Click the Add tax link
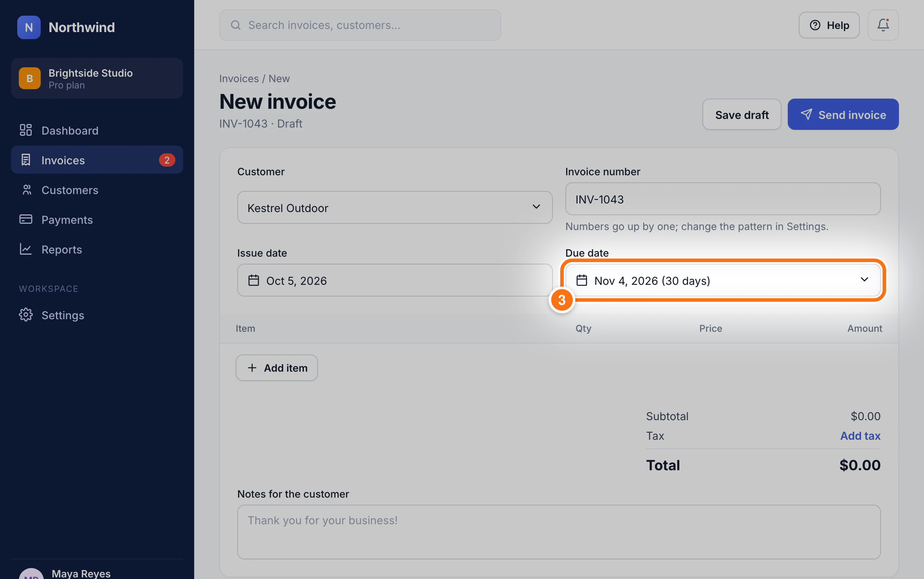Screen dimensions: 924x579 click(x=861, y=436)
